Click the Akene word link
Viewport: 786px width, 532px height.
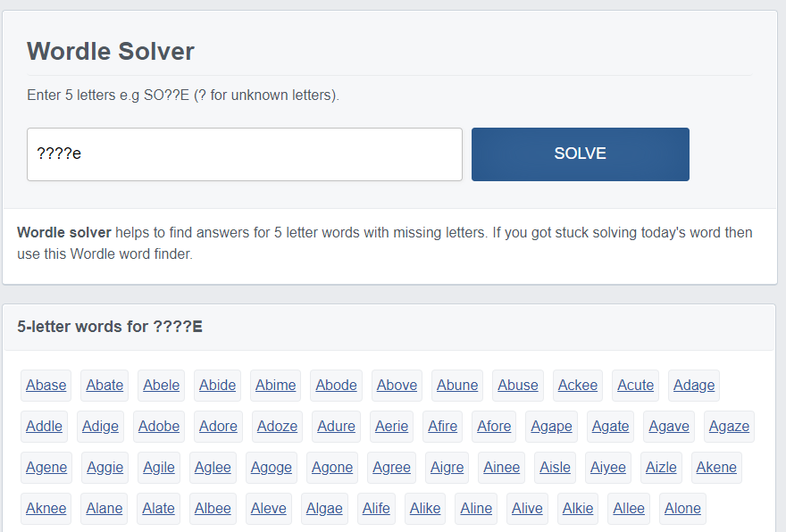click(x=716, y=467)
